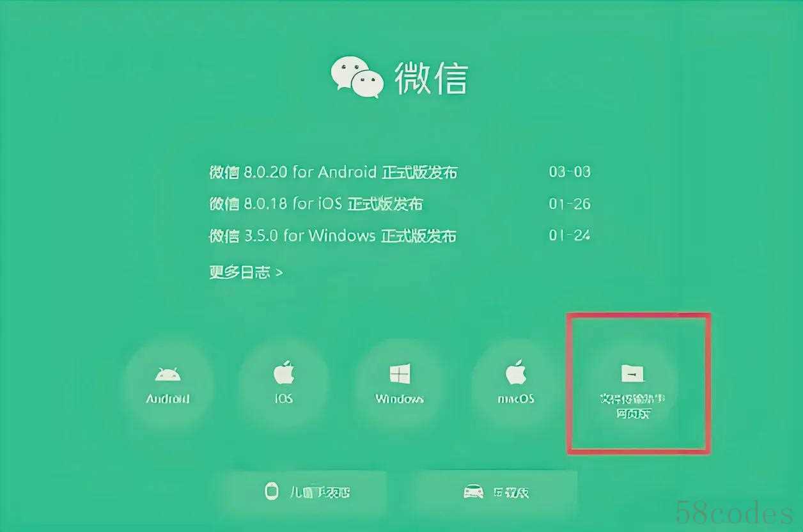Select the Windows text label

point(400,398)
